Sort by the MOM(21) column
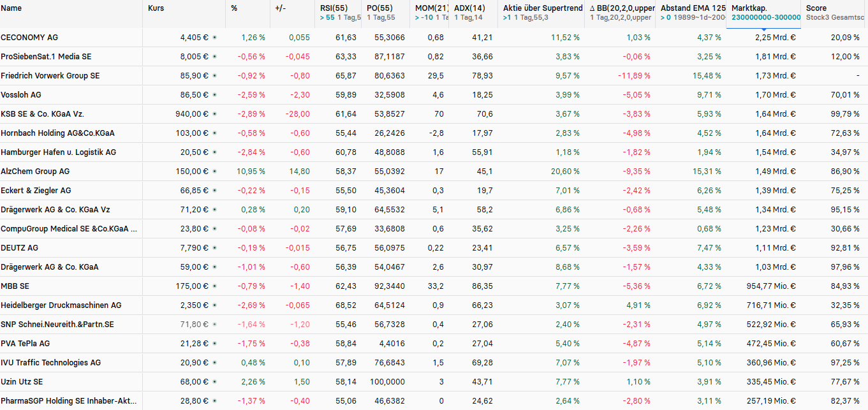Image resolution: width=868 pixels, height=410 pixels. click(x=432, y=8)
